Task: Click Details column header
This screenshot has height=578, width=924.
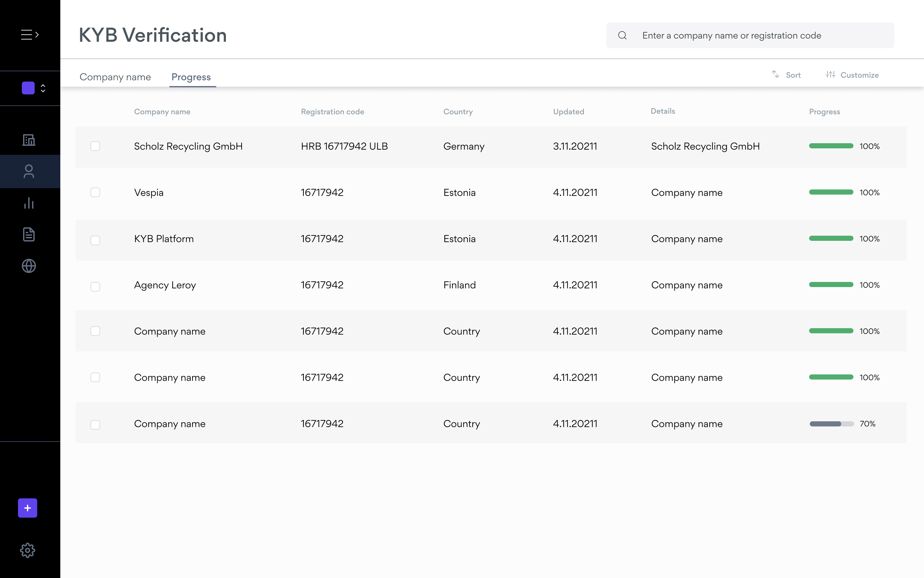Action: tap(663, 111)
